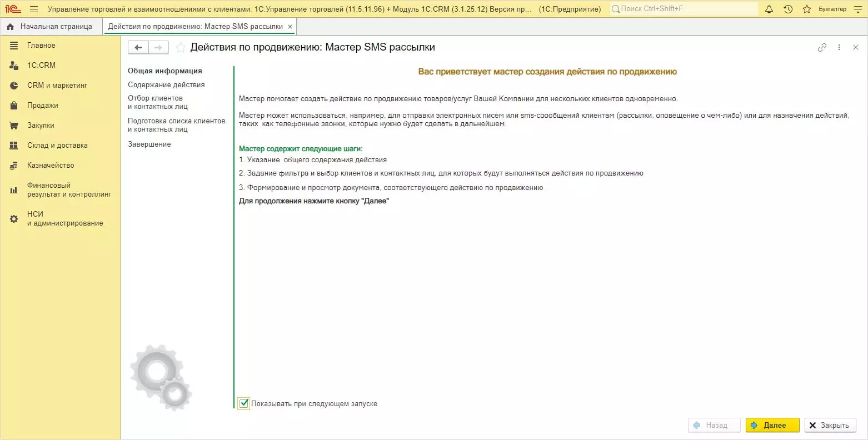This screenshot has height=440, width=868.
Task: Click the Назад button
Action: coord(714,425)
